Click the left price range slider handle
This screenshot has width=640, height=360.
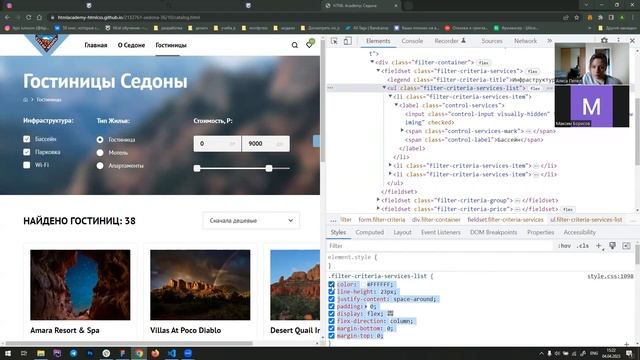coord(197,168)
